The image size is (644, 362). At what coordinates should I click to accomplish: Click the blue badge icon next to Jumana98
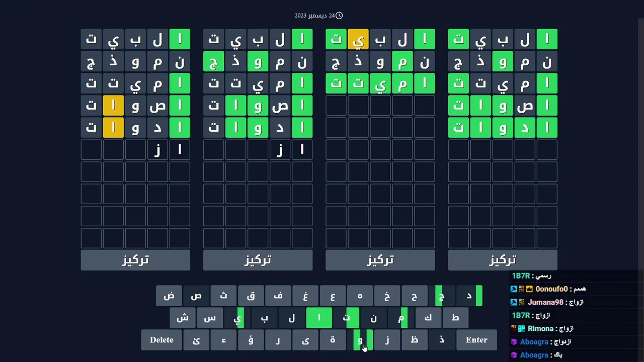514,302
